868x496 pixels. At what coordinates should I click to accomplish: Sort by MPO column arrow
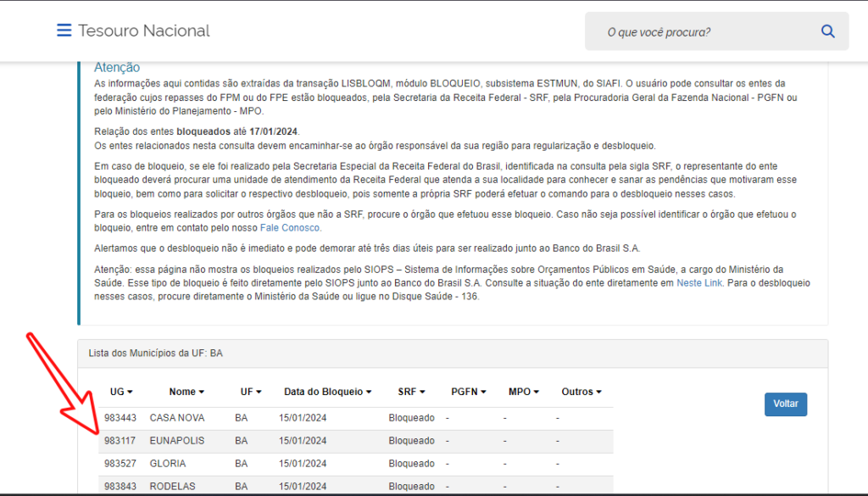pyautogui.click(x=537, y=392)
